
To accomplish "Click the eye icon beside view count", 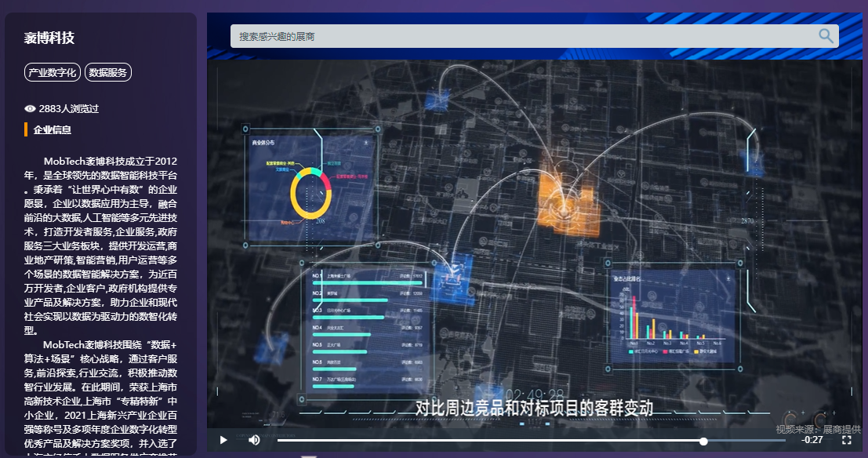I will click(x=31, y=109).
